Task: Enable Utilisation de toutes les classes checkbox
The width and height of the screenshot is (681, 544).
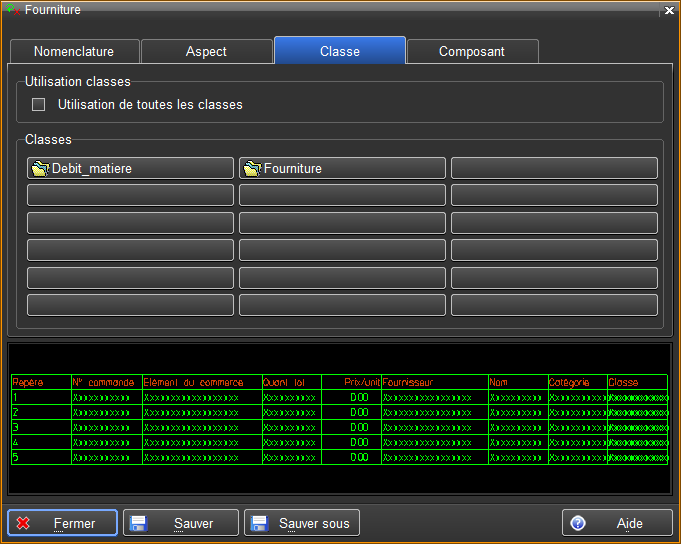Action: [39, 105]
